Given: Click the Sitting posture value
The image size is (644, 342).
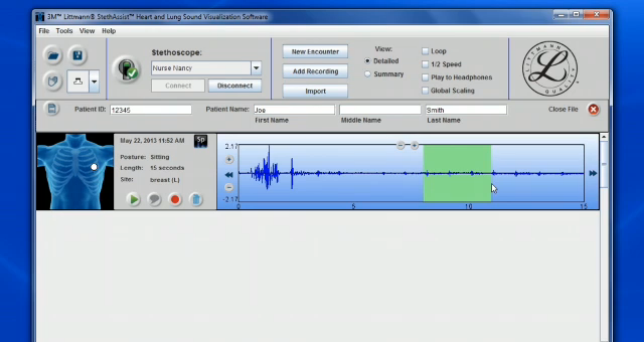Looking at the screenshot, I should [160, 157].
